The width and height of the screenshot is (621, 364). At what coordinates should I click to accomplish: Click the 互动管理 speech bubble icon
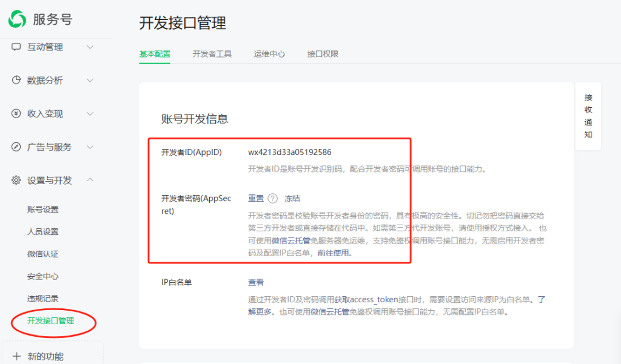point(16,47)
